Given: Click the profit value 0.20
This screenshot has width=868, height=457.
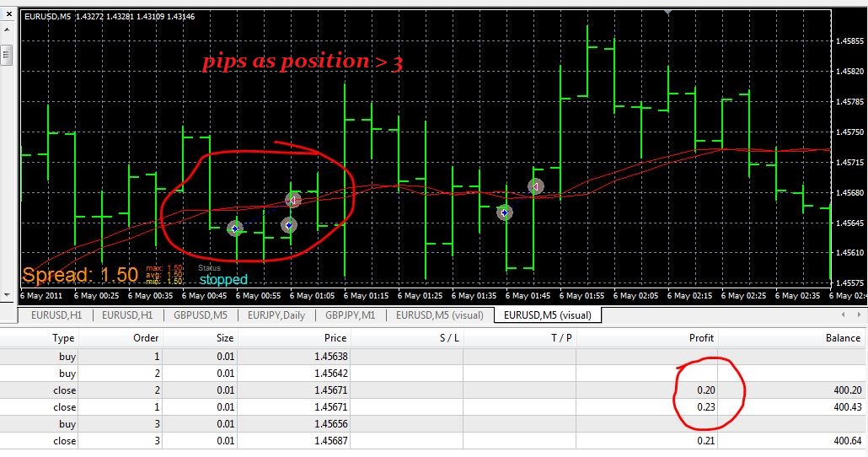Looking at the screenshot, I should coord(706,390).
